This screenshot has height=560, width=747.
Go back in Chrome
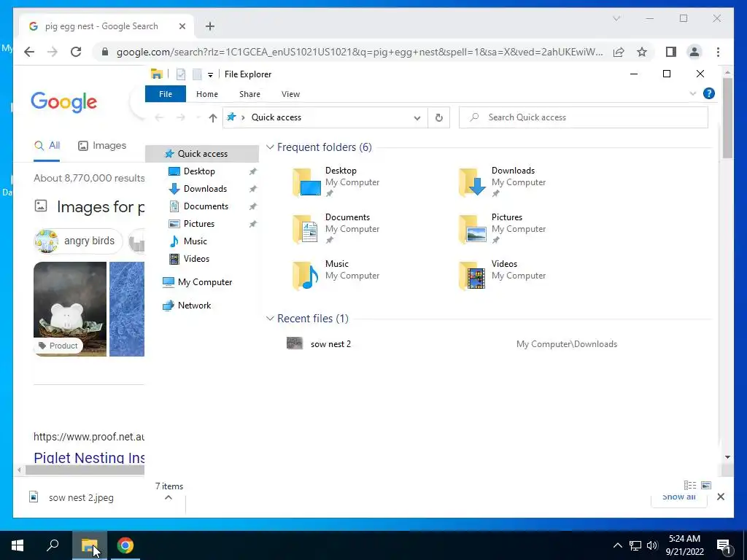click(x=29, y=52)
